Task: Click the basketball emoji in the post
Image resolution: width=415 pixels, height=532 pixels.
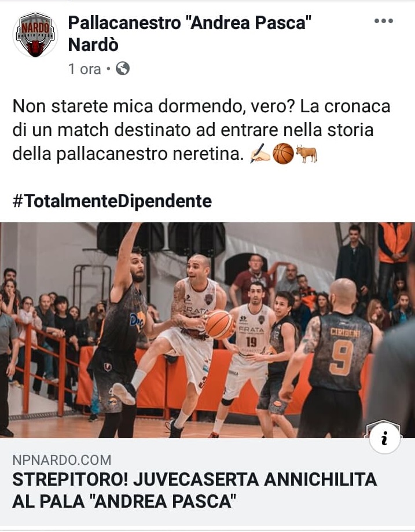Action: tap(284, 154)
